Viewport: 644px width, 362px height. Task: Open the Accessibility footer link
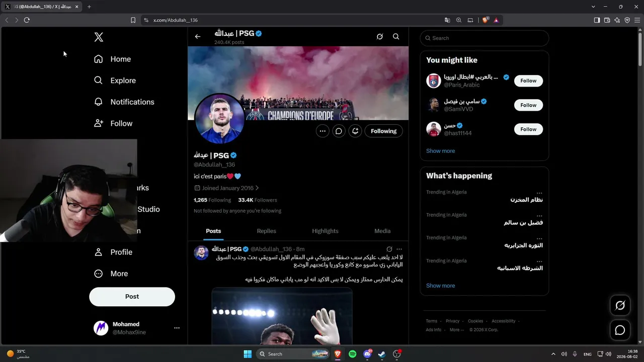(504, 321)
